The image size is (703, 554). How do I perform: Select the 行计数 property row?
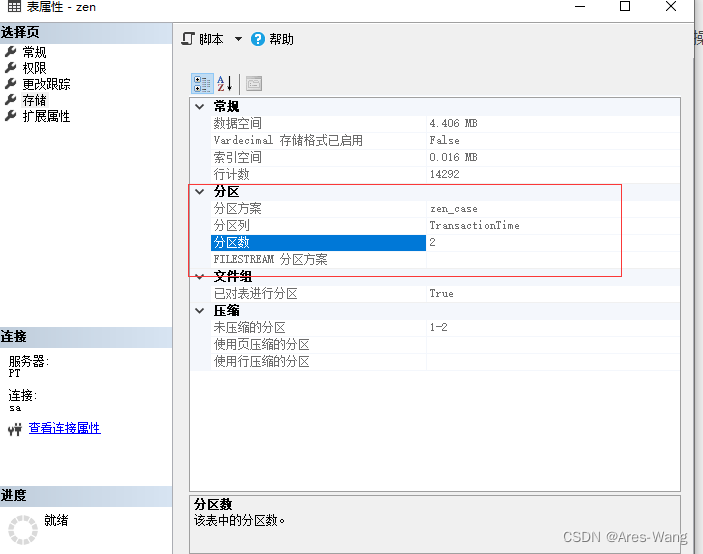pyautogui.click(x=445, y=175)
